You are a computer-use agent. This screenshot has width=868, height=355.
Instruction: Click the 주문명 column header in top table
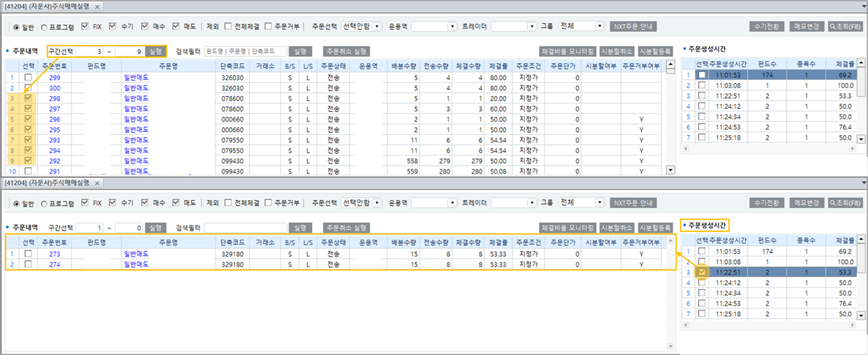click(x=168, y=67)
